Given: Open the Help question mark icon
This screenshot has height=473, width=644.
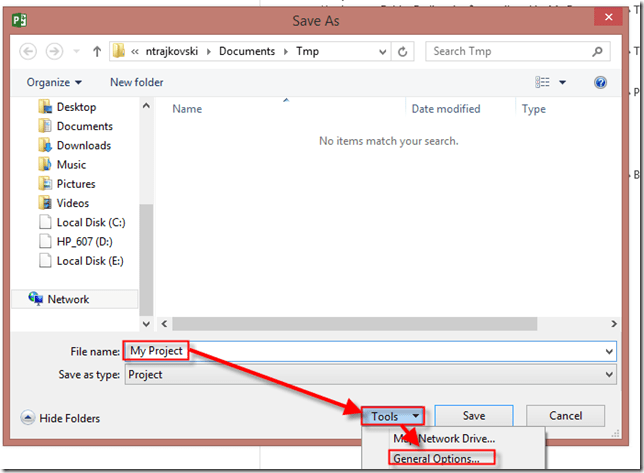Looking at the screenshot, I should pos(600,82).
